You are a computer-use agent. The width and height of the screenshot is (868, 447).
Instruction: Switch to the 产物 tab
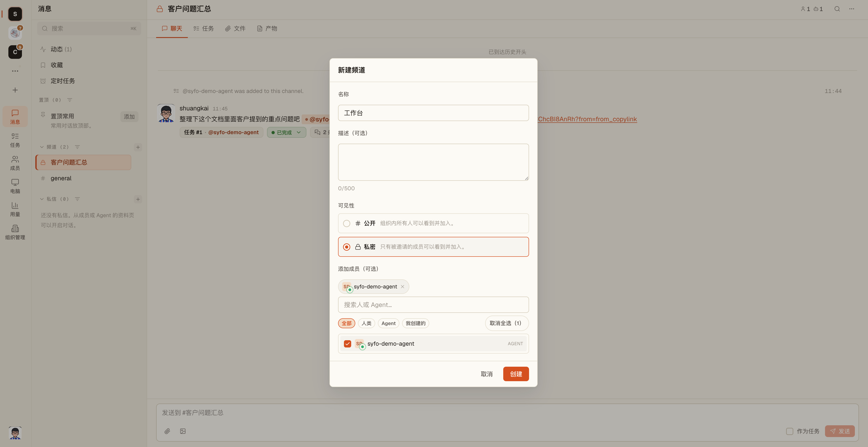pos(267,29)
